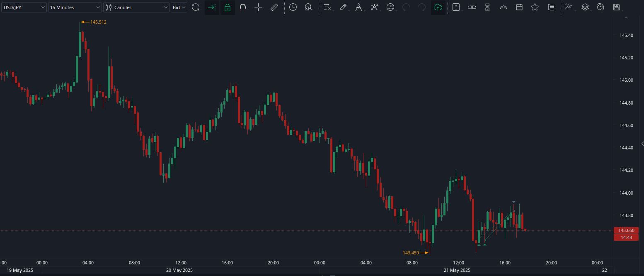Click the 145.00 price axis label
This screenshot has height=276, width=644.
tap(626, 80)
